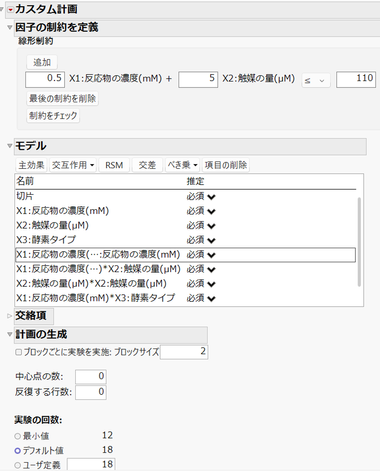Edit the ユーザ定義 run count field
Viewport: 380px width, 471px height.
point(91,464)
